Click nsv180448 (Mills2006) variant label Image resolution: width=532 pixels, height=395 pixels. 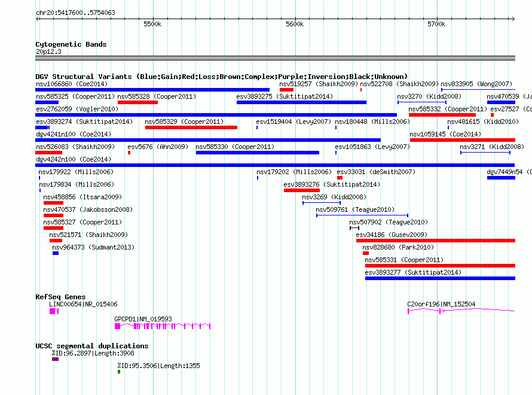[x=372, y=121]
